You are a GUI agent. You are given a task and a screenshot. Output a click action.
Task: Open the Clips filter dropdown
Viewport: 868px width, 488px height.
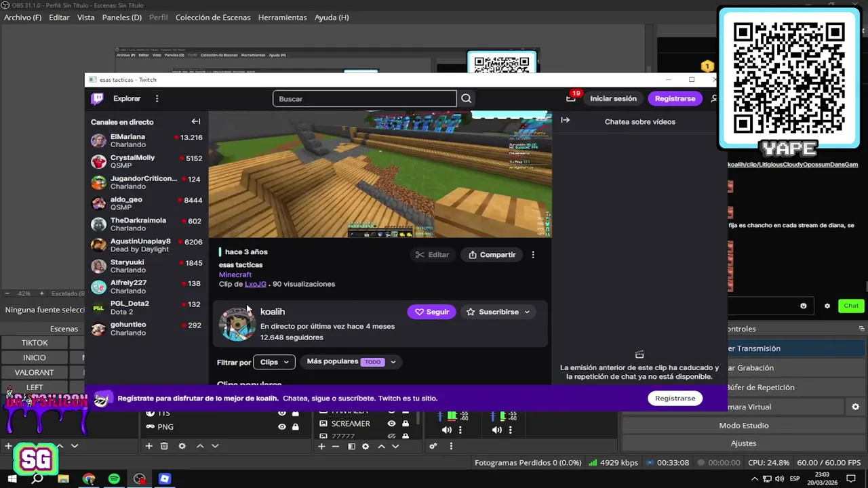click(x=274, y=362)
